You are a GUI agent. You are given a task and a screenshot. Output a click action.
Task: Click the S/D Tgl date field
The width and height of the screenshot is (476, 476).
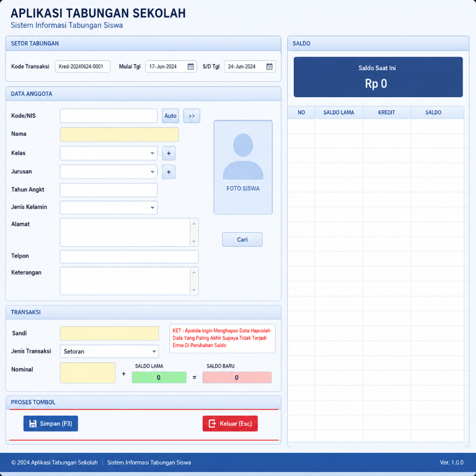tap(250, 66)
